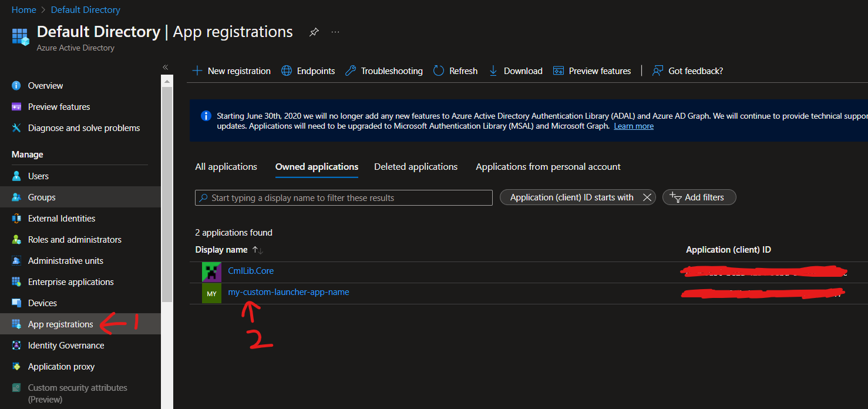Click the Groups icon in sidebar
The height and width of the screenshot is (409, 868).
pos(16,197)
